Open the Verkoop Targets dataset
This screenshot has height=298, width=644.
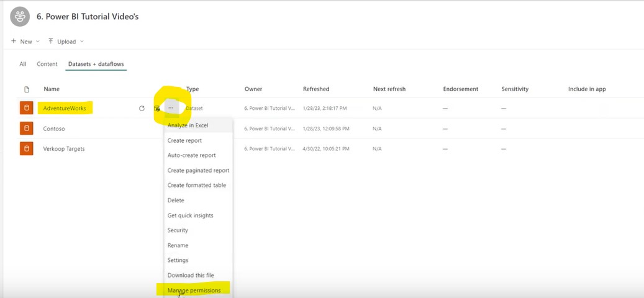pos(64,149)
